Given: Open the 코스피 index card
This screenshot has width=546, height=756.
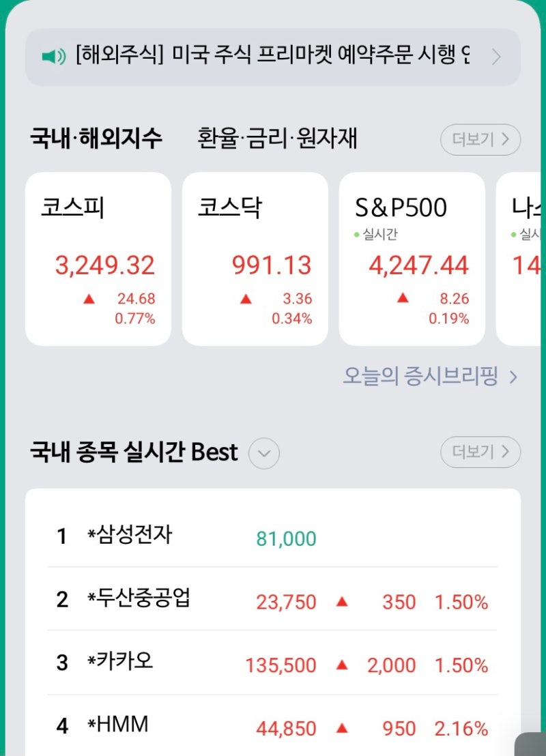Looking at the screenshot, I should click(98, 258).
